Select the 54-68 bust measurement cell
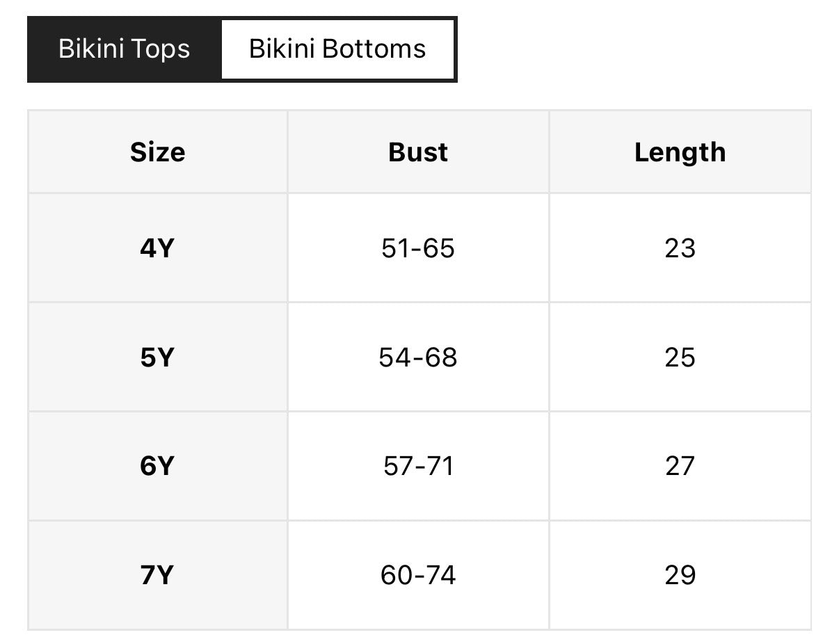The width and height of the screenshot is (839, 644). pos(418,357)
